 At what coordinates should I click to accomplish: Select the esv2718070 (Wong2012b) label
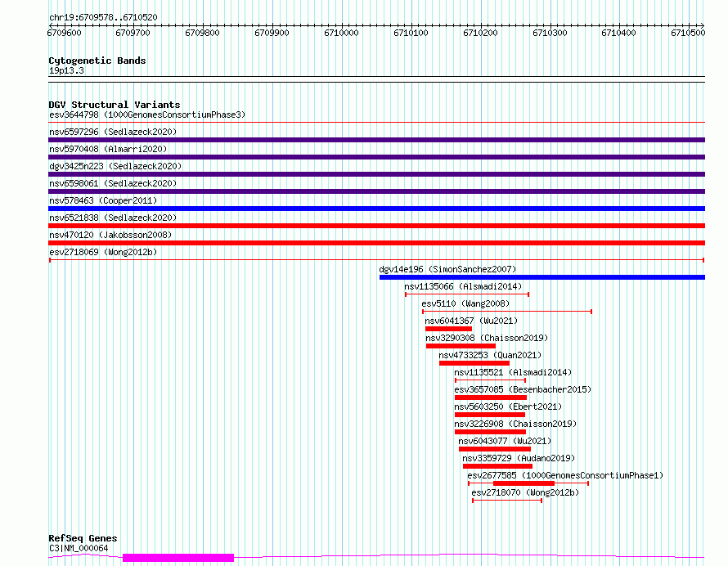point(525,492)
